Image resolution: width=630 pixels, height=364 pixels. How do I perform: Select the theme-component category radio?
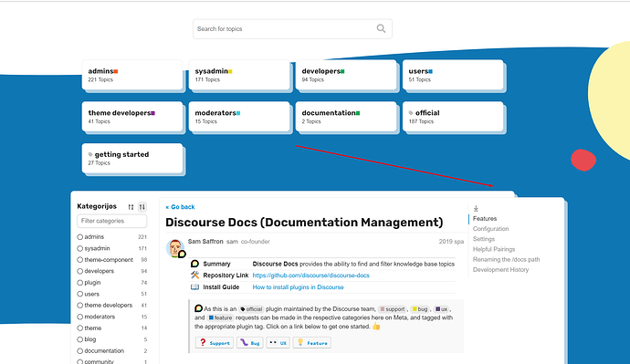80,260
